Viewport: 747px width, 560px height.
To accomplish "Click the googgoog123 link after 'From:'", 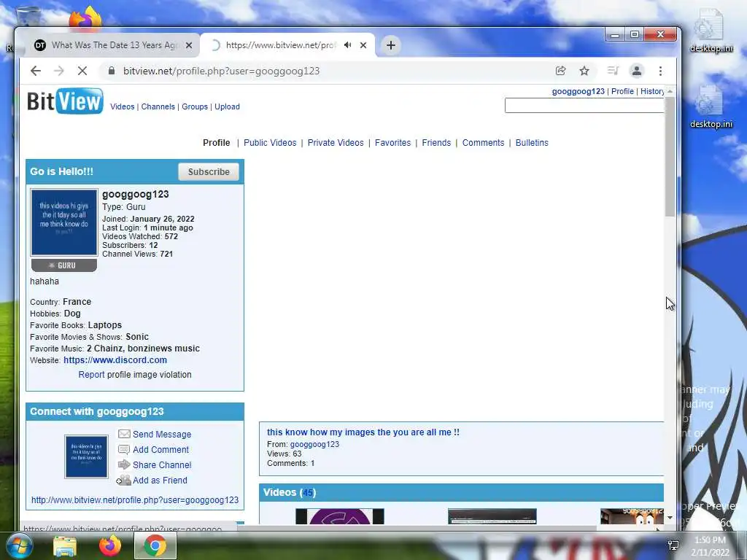I will [314, 444].
